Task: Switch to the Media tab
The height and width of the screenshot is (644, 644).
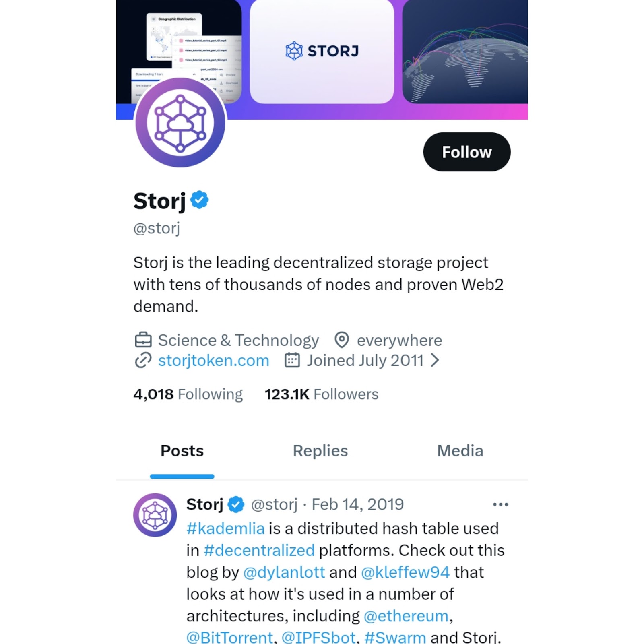Action: coord(460,451)
